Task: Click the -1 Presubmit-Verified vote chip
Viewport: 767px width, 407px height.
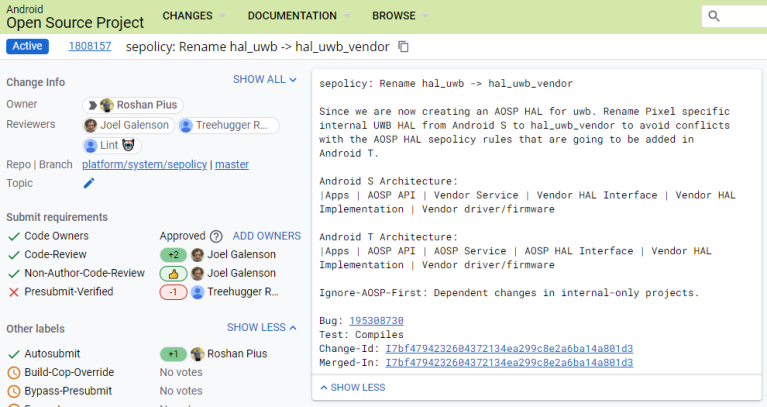Action: (x=173, y=292)
